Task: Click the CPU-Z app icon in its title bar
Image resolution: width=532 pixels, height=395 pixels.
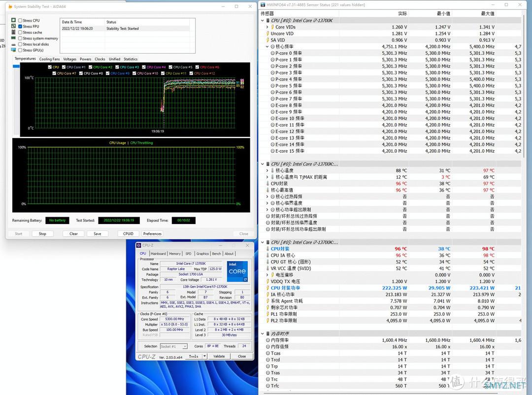Action: pos(138,245)
